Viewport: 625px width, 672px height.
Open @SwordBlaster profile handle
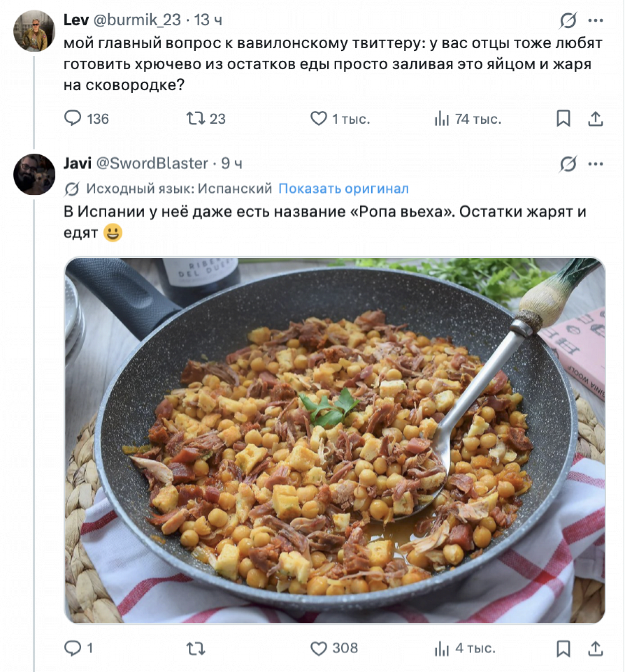coord(152,163)
